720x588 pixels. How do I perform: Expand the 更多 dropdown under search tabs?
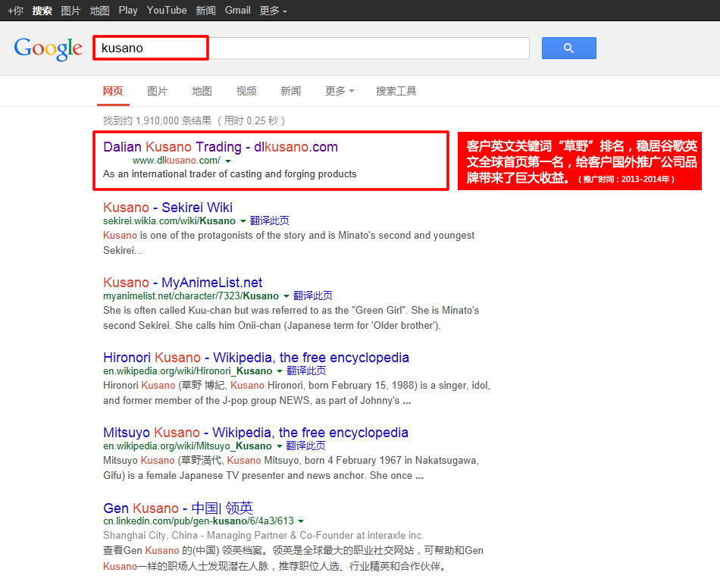coord(340,91)
